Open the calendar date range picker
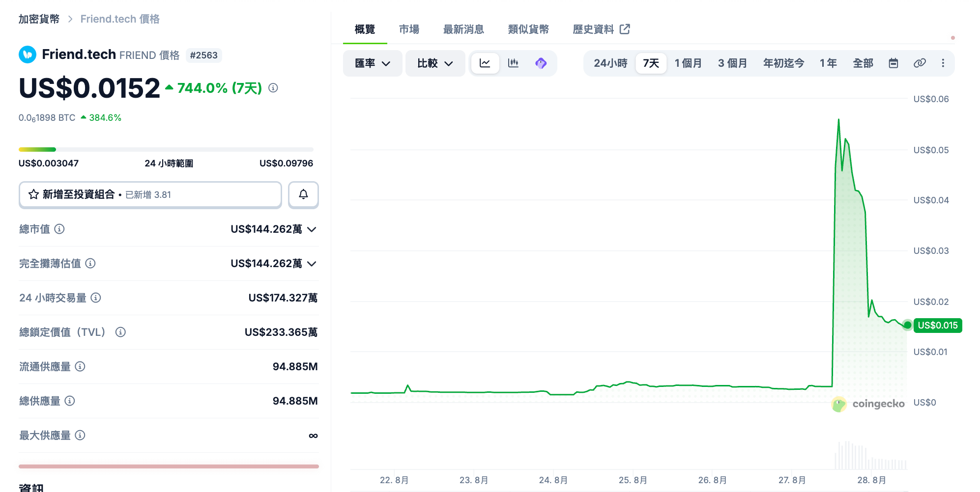The image size is (980, 492). (894, 63)
